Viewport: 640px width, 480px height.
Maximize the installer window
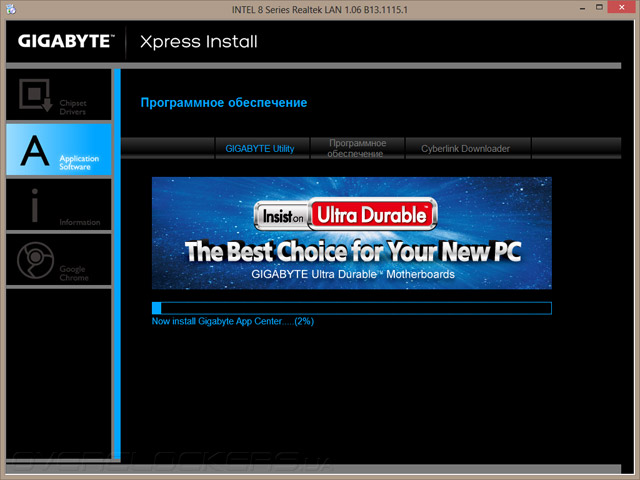coord(599,8)
